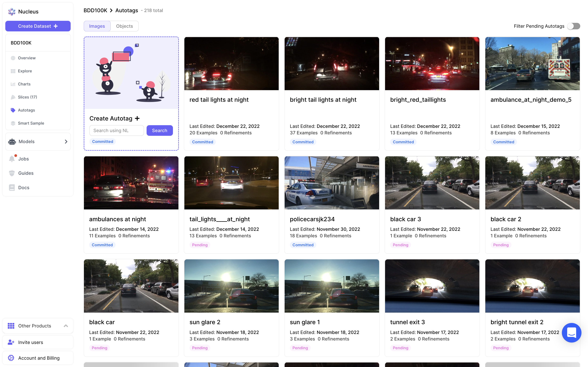Click the Slices icon in sidebar
This screenshot has height=367, width=588.
pos(13,97)
